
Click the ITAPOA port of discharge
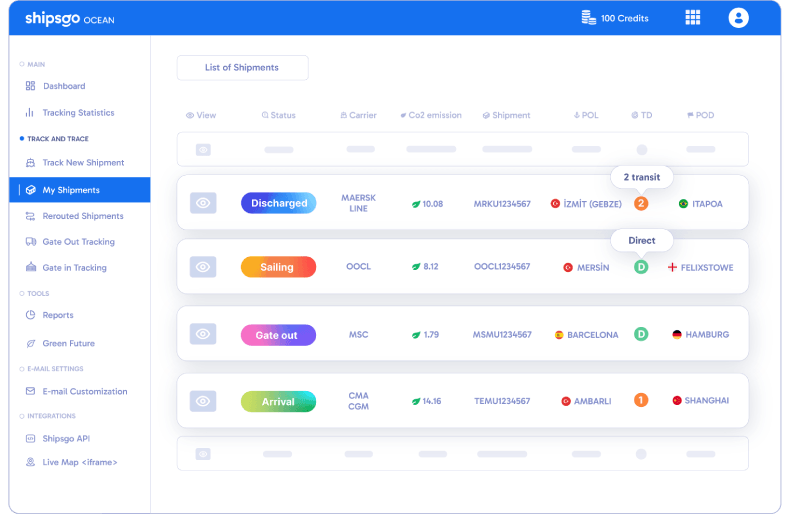(x=707, y=204)
